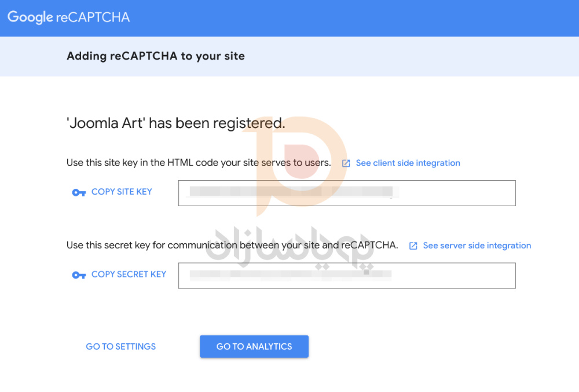Screen dimensions: 579x392
Task: Click the 'Joomla Art' has been registered message
Action: [175, 123]
